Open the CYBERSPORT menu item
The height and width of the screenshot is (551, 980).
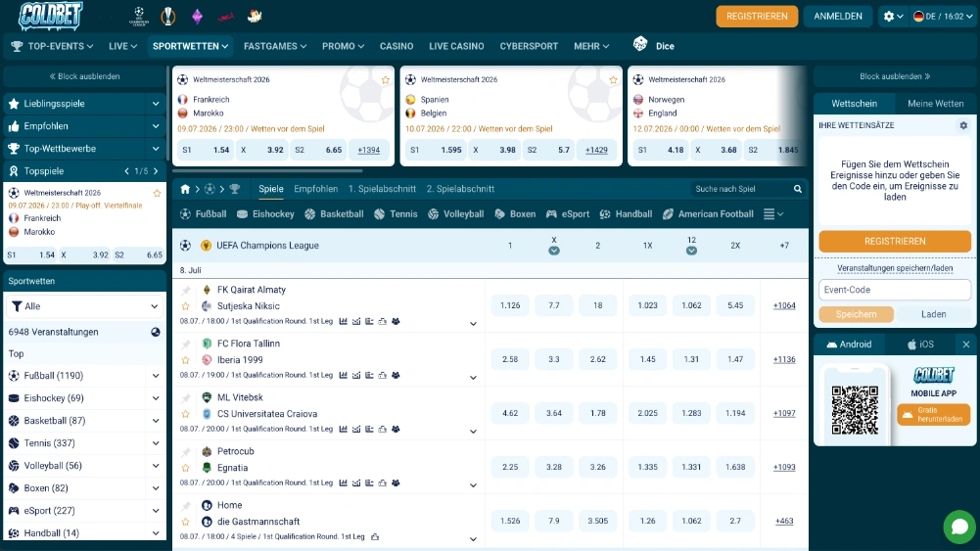click(x=529, y=46)
